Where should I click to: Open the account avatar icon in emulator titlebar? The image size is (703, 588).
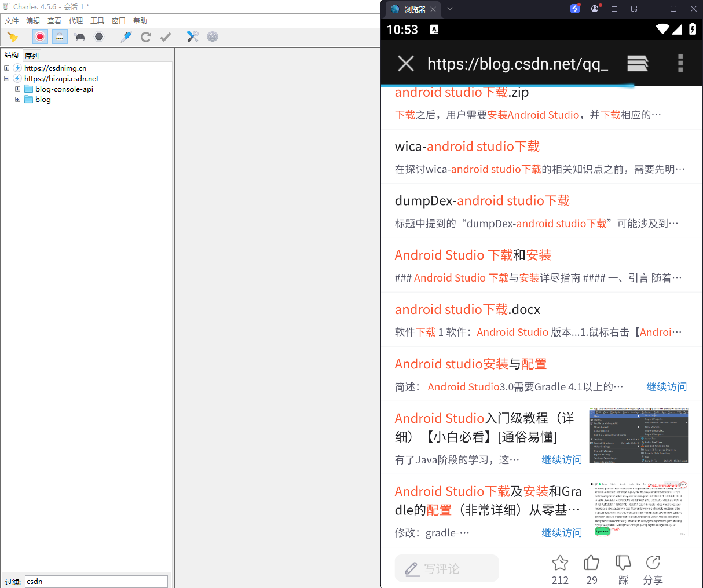[x=595, y=9]
